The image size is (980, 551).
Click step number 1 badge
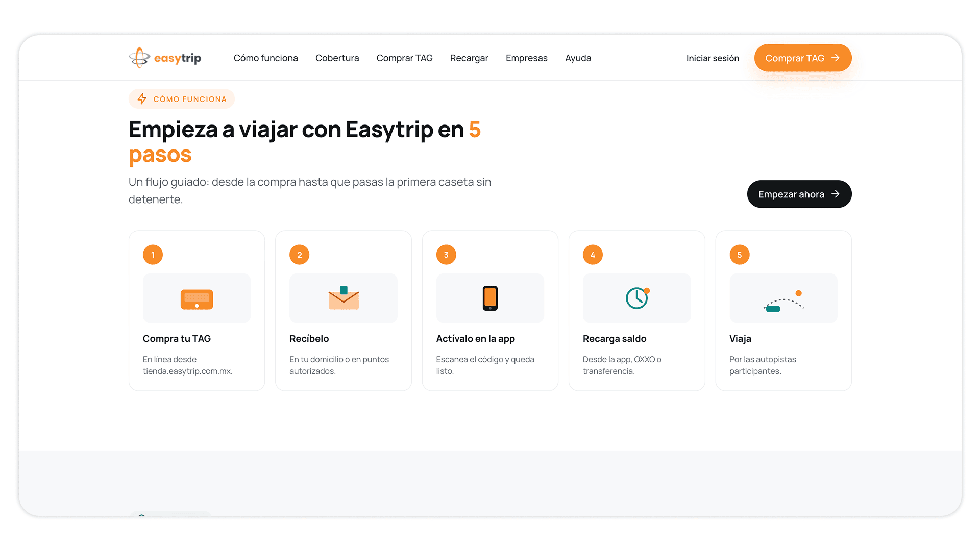point(153,255)
